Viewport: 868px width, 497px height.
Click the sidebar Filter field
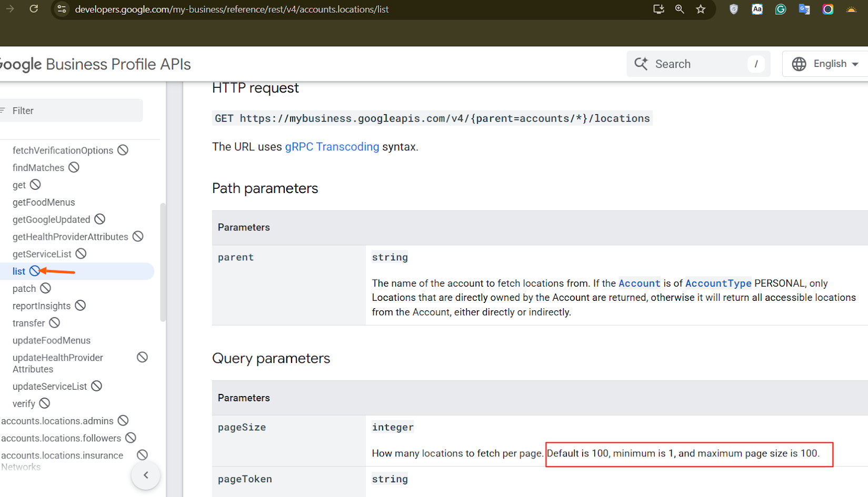pyautogui.click(x=74, y=110)
